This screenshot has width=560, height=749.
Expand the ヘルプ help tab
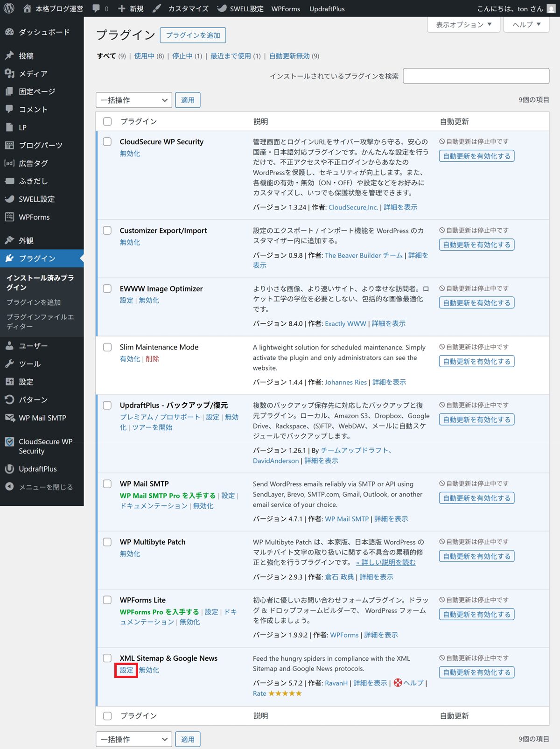click(x=526, y=25)
